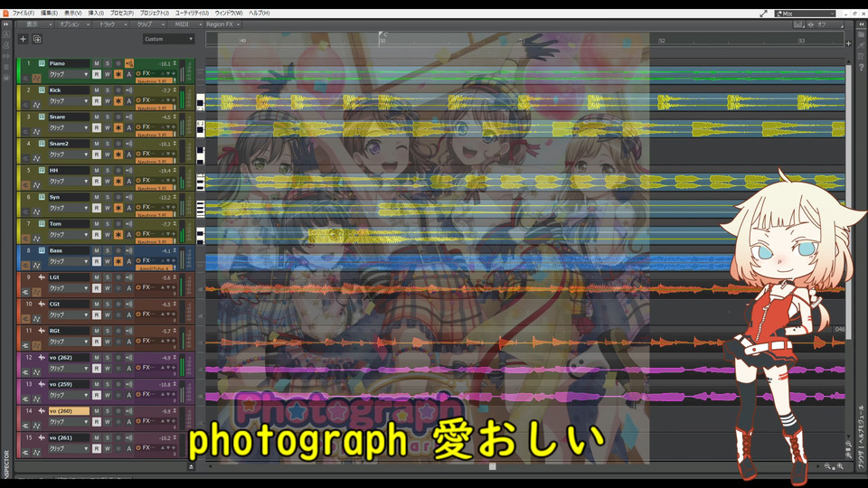868x488 pixels.
Task: Toggle automation Read on Snare2 track
Action: (x=97, y=155)
